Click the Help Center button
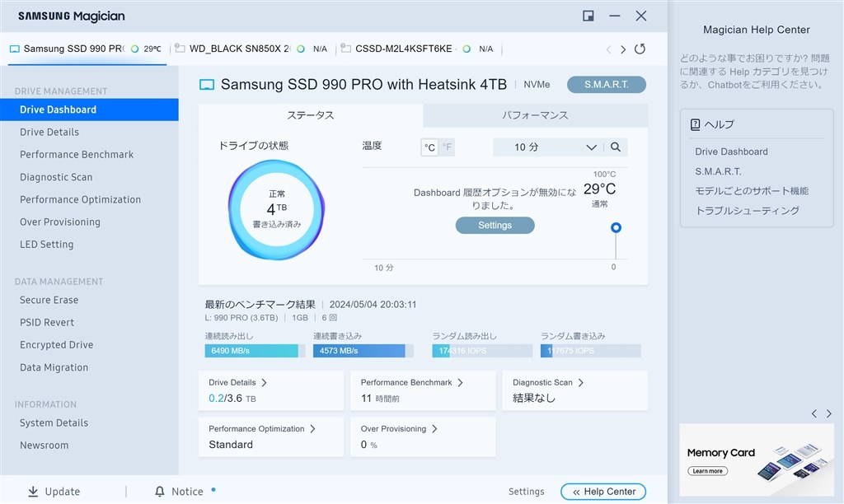The height and width of the screenshot is (504, 844). [603, 492]
